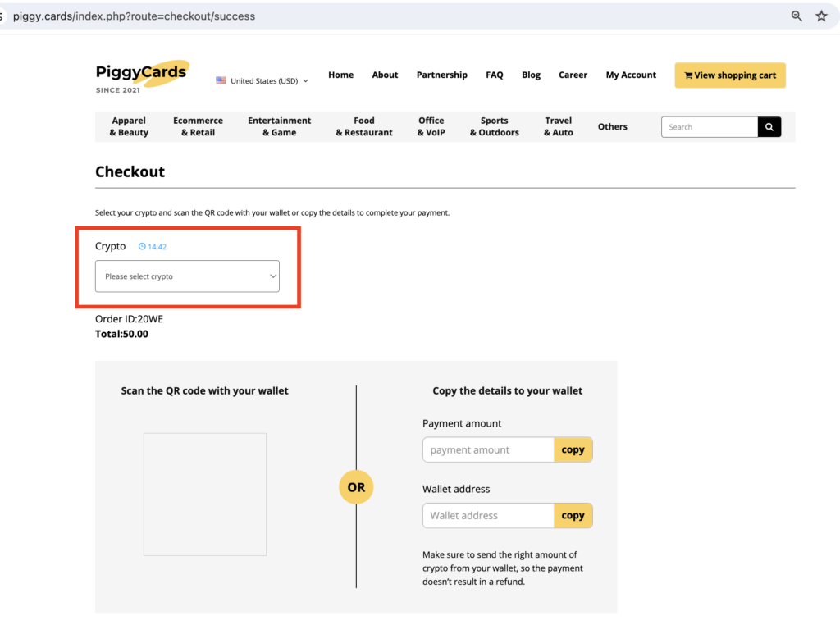The width and height of the screenshot is (840, 625).
Task: Browse the Sports & Outdoors category
Action: pos(495,127)
